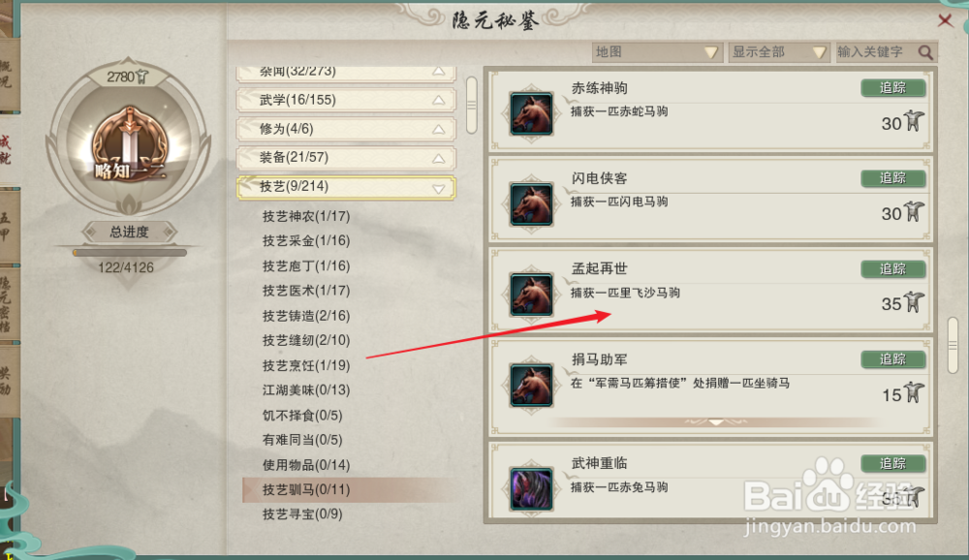Screen dimensions: 969x560
Task: Click the 输入关键字 search field
Action: click(876, 52)
